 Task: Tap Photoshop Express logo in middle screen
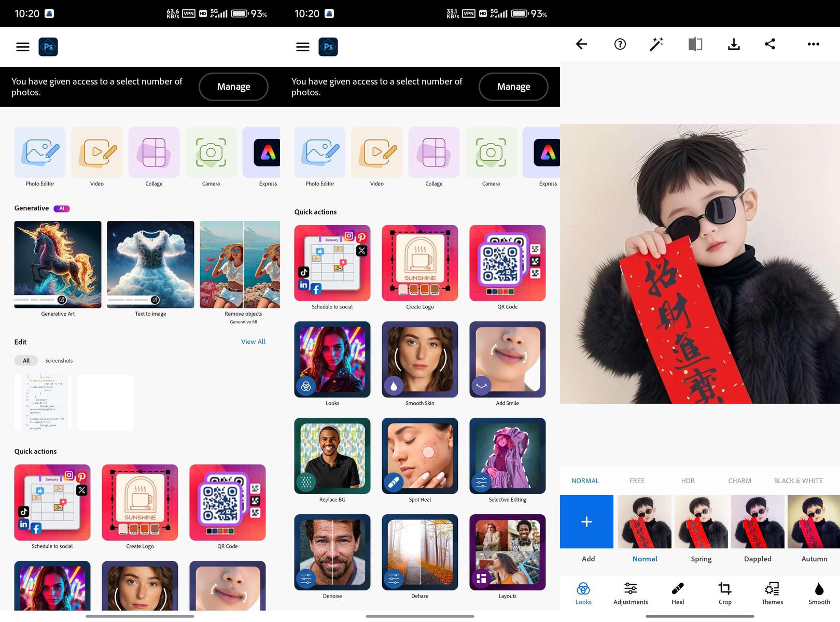pyautogui.click(x=328, y=47)
